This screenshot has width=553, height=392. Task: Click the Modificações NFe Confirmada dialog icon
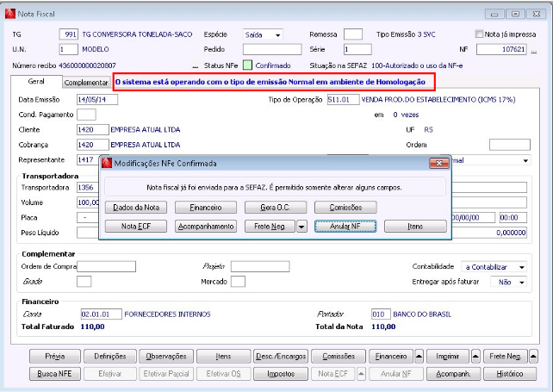tap(107, 164)
